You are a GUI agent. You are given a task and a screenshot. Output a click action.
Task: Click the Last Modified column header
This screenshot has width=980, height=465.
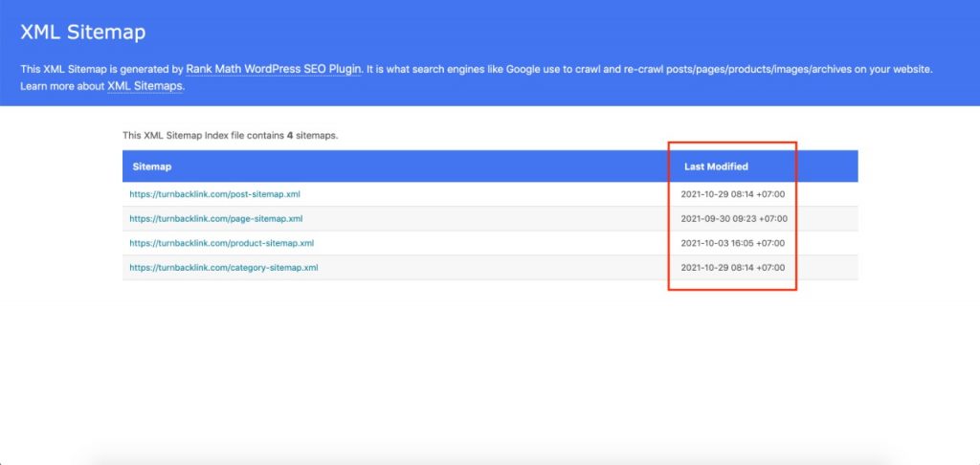(x=716, y=166)
